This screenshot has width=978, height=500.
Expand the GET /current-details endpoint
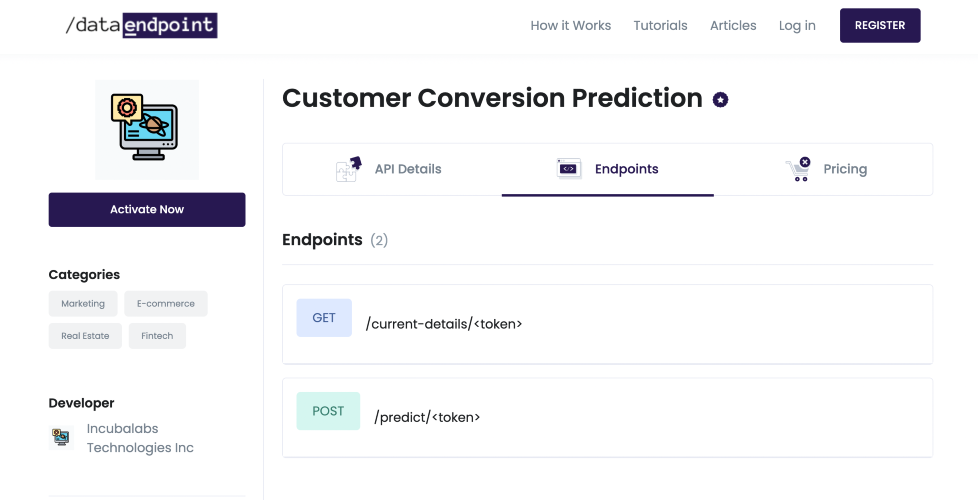point(608,324)
